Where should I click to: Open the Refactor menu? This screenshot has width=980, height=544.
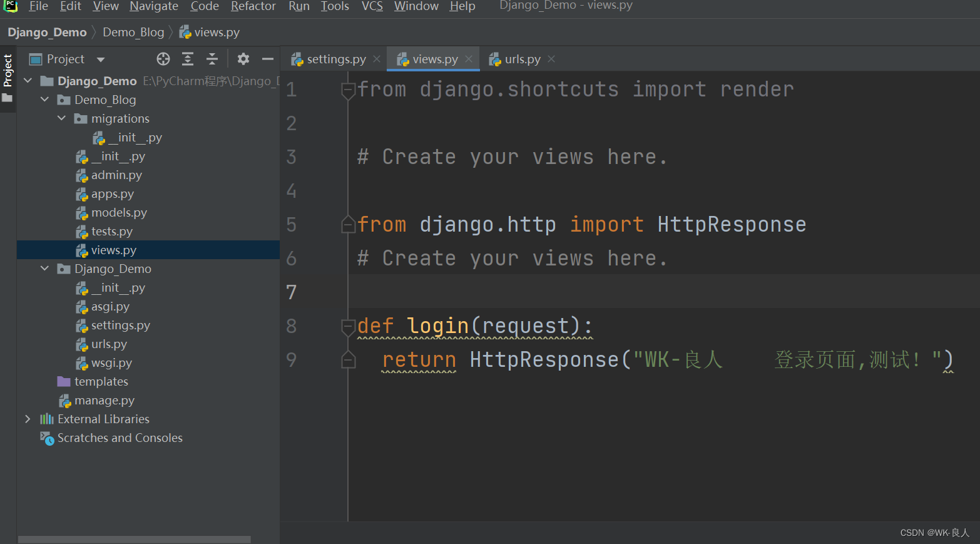[x=253, y=6]
